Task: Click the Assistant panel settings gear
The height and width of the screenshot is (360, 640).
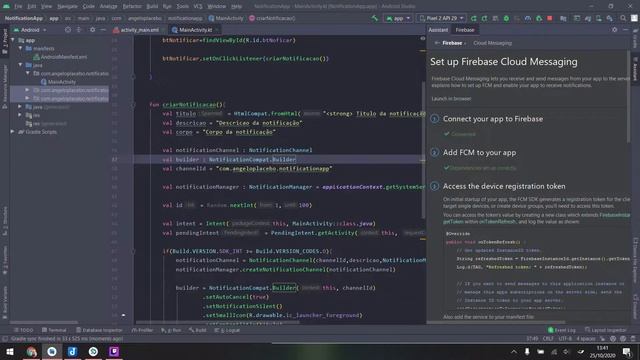Action: (615, 30)
